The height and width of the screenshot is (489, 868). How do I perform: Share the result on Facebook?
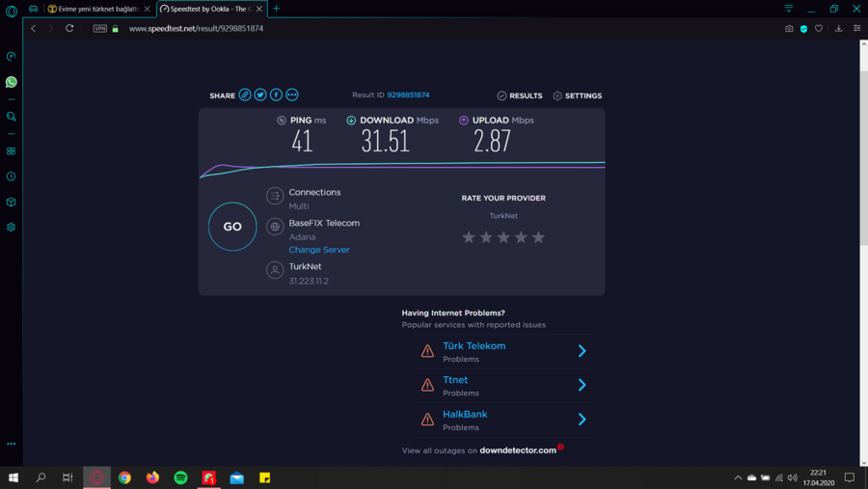pos(276,95)
